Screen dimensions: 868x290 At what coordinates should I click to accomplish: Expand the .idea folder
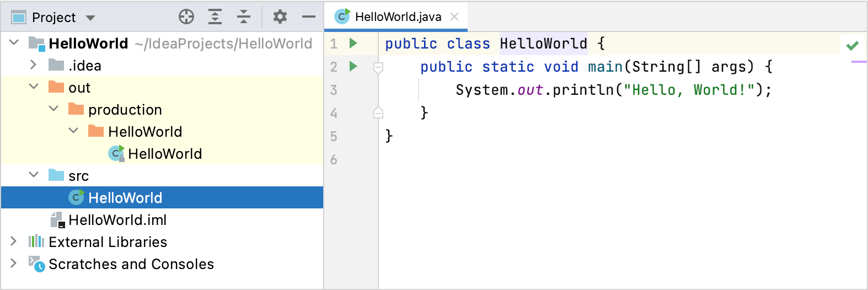point(34,65)
